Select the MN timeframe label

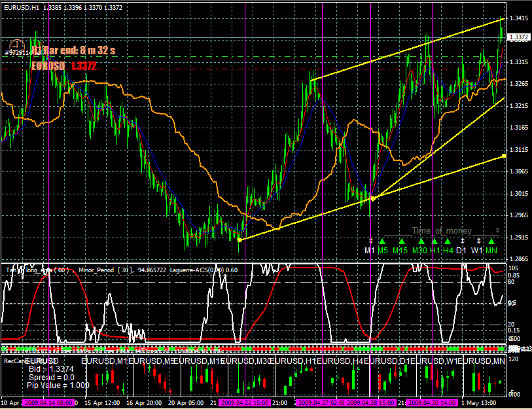(x=491, y=251)
